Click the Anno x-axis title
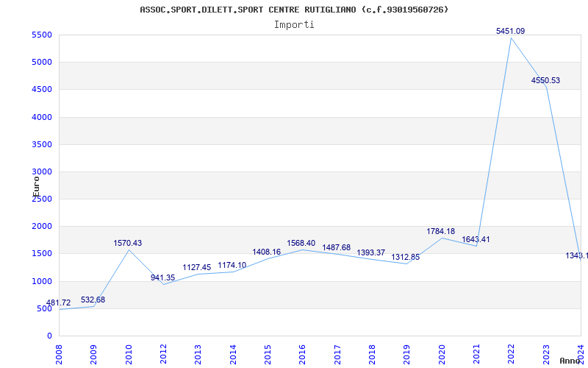 coord(570,361)
